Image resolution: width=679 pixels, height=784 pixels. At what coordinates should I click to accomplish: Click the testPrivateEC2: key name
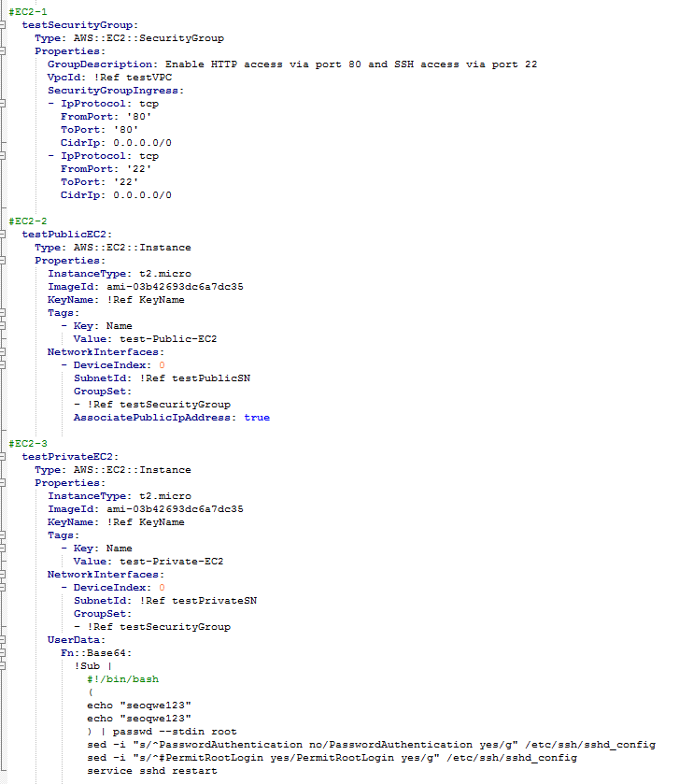click(70, 457)
